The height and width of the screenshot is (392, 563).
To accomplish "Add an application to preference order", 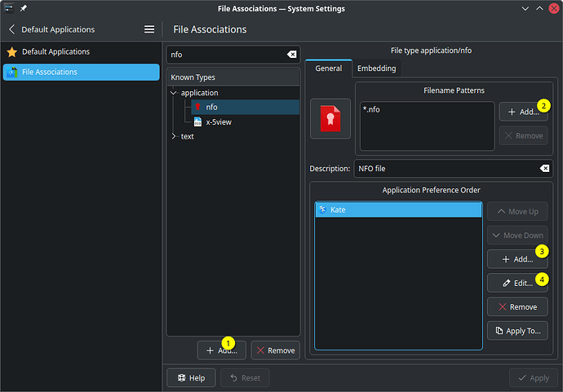I will tap(517, 259).
